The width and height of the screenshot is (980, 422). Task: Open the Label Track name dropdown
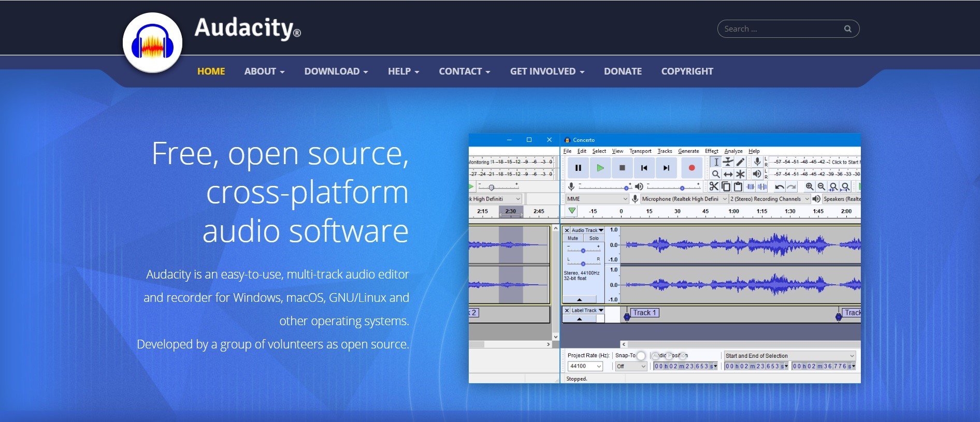click(x=587, y=310)
